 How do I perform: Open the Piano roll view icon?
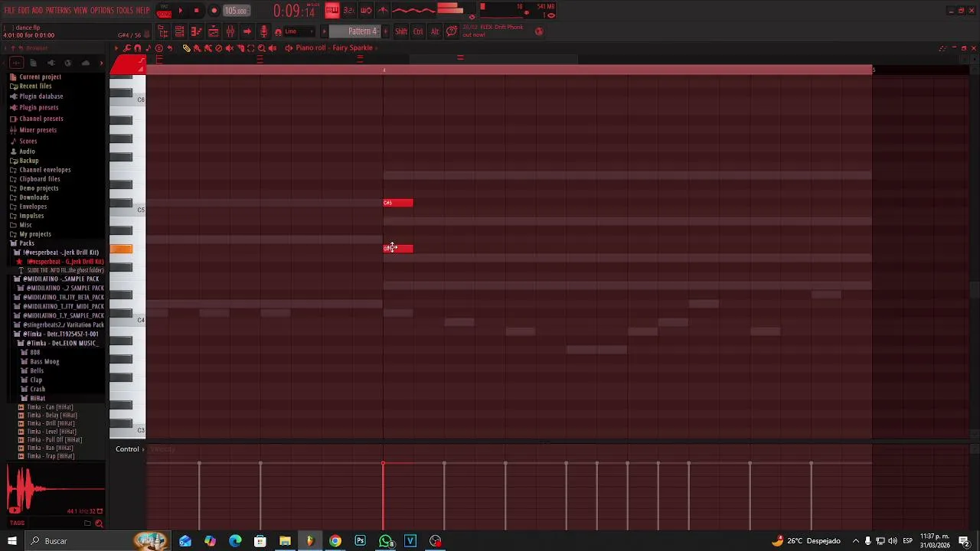click(197, 31)
